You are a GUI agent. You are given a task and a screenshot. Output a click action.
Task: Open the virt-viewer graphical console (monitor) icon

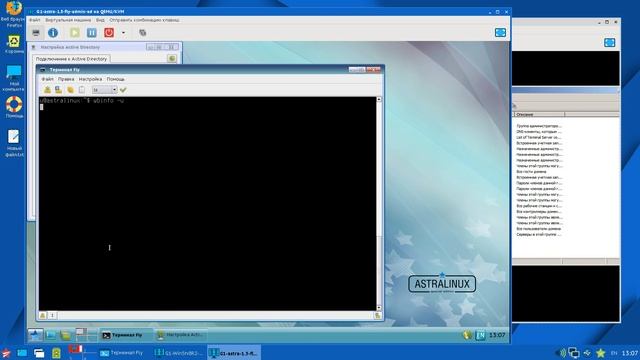[x=36, y=33]
